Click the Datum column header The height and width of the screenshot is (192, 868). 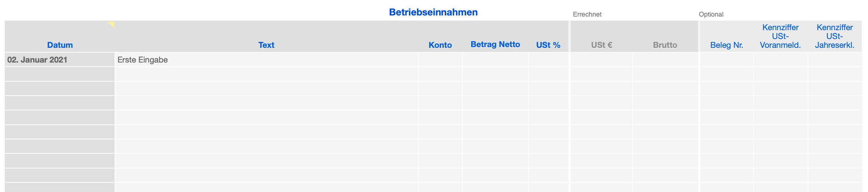point(60,45)
